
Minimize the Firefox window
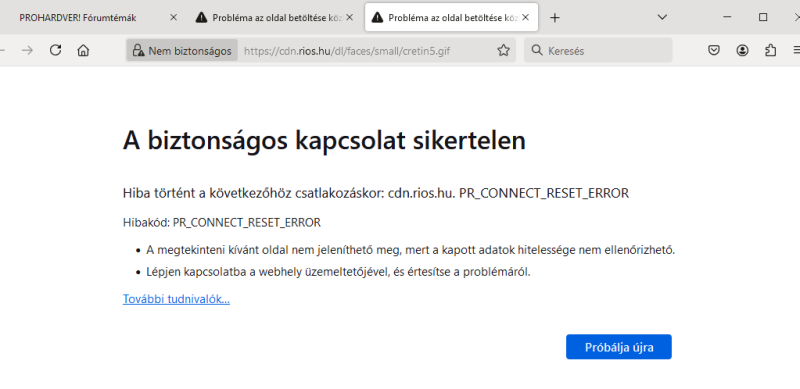728,17
